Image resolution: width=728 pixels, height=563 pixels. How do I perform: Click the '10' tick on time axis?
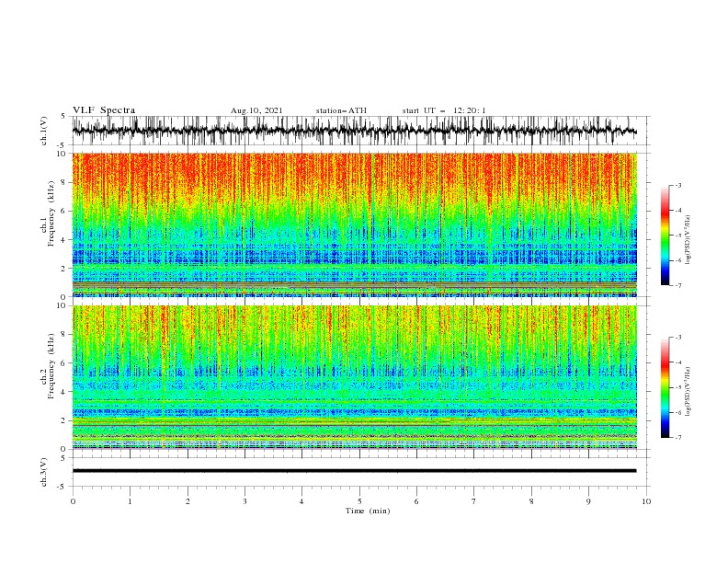tap(646, 501)
